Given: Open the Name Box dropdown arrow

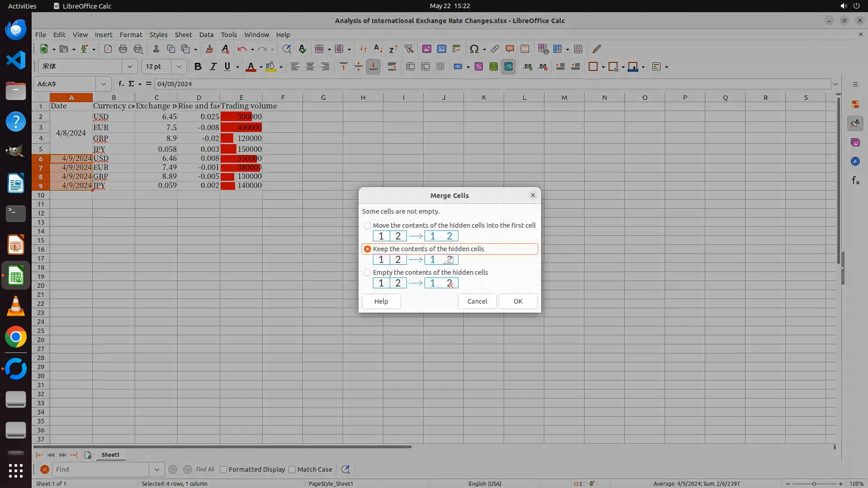Looking at the screenshot, I should pos(104,84).
